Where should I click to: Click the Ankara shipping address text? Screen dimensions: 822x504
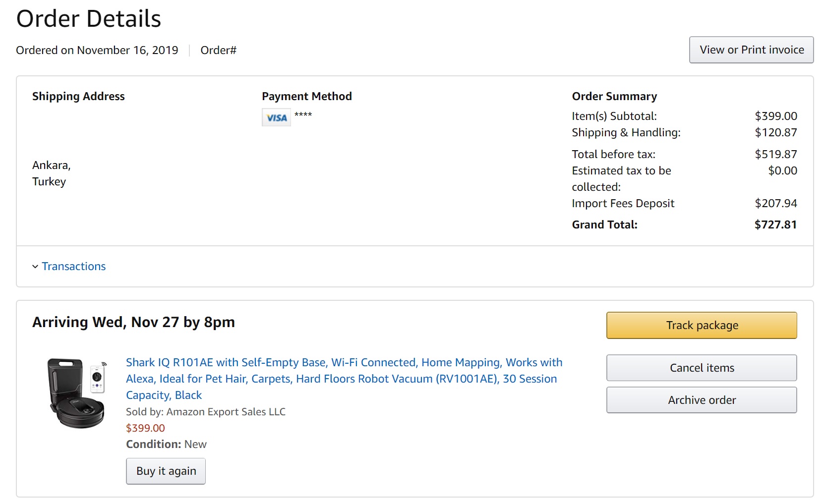[x=52, y=165]
